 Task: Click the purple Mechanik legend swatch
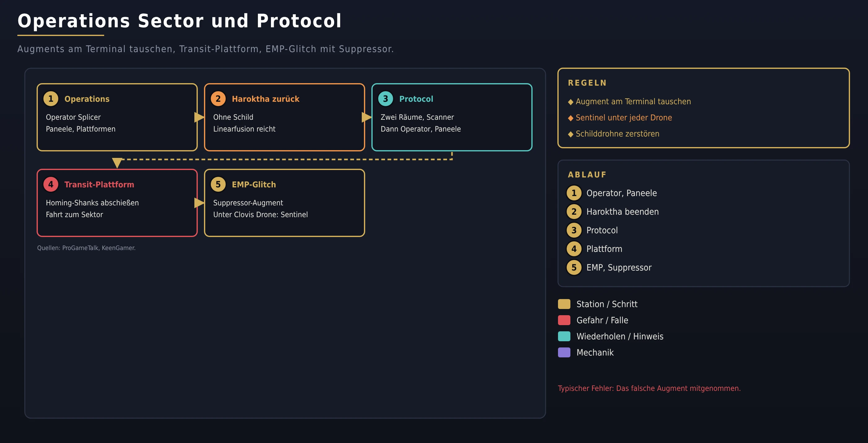(x=564, y=353)
